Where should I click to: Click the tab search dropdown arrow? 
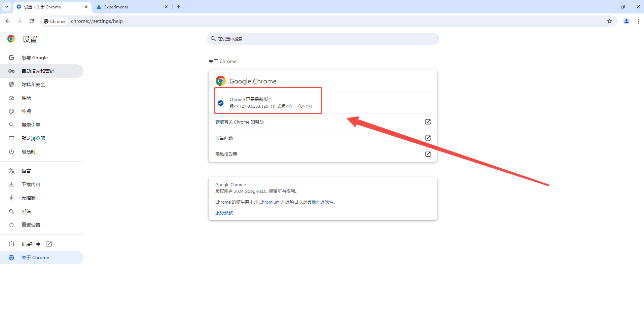click(x=7, y=7)
